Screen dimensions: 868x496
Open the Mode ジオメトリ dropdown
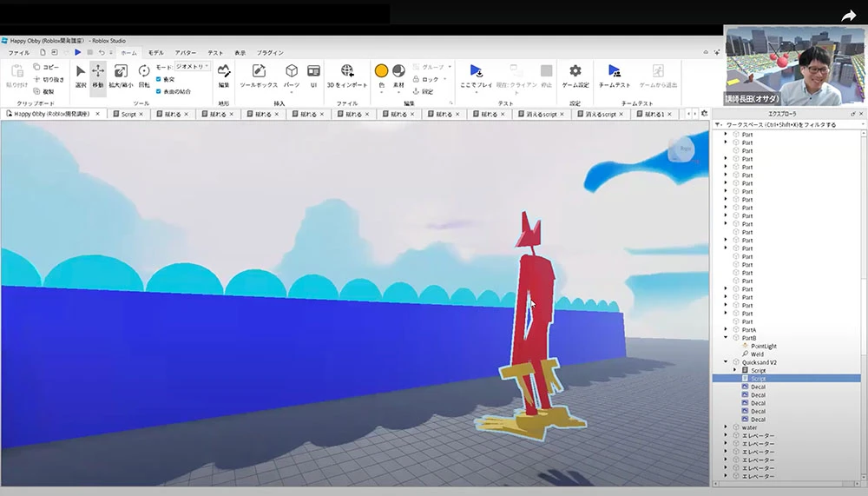click(192, 67)
